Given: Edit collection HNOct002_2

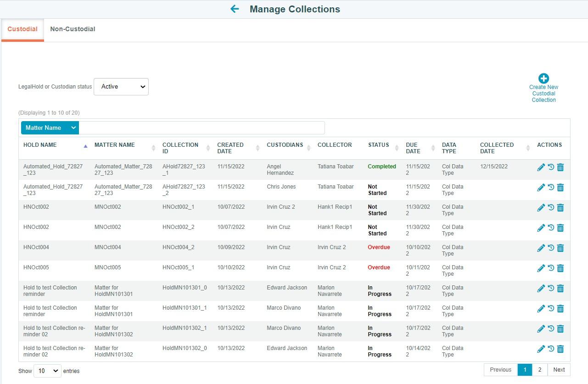Looking at the screenshot, I should [x=541, y=228].
